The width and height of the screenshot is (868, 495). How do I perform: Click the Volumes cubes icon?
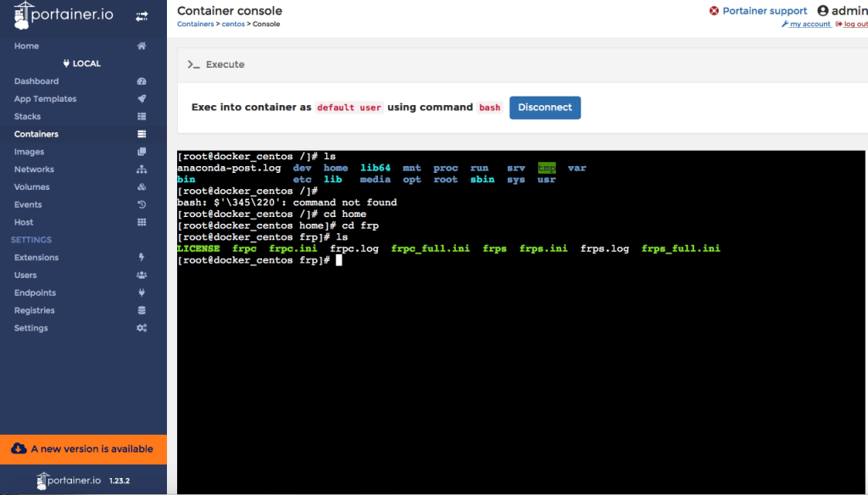142,187
